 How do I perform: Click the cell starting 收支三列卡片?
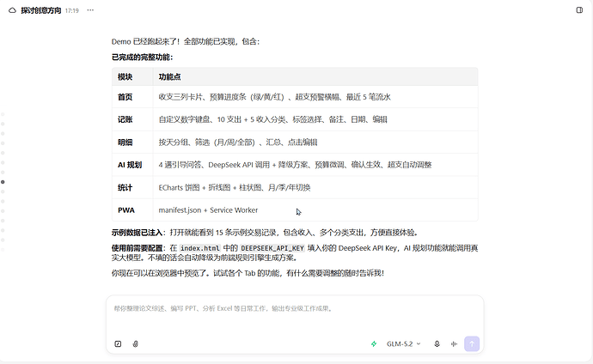[x=315, y=97]
